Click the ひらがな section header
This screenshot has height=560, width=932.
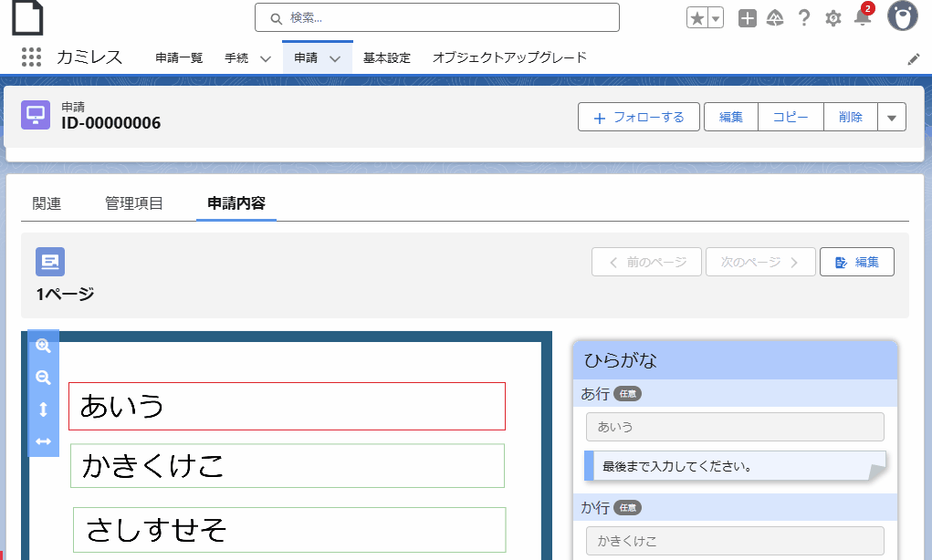coord(735,360)
